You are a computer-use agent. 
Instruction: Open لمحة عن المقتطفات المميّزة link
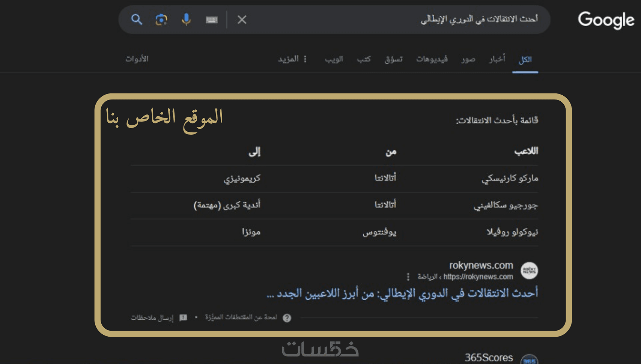pyautogui.click(x=241, y=317)
